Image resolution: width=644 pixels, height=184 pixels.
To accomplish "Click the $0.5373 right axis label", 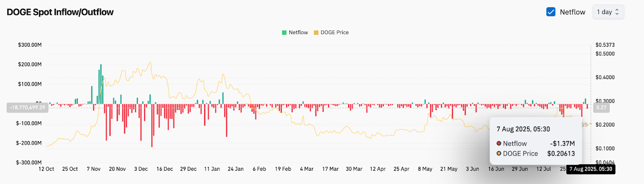I will tap(605, 45).
